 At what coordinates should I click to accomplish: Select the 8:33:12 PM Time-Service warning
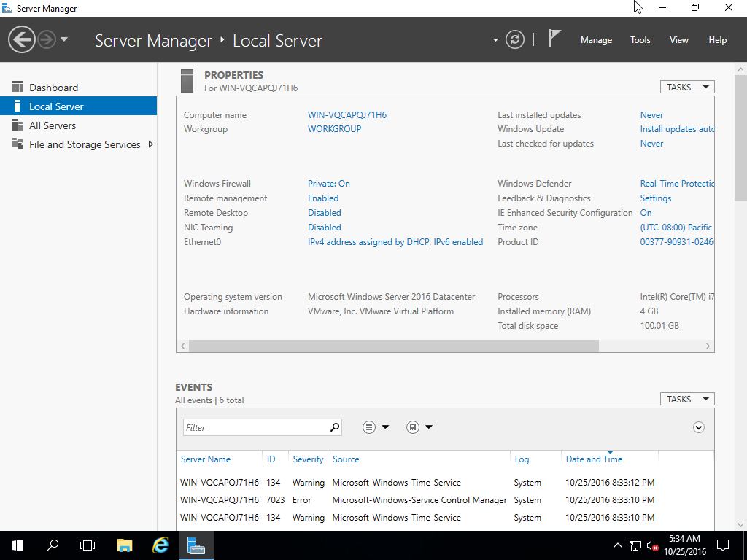pyautogui.click(x=445, y=483)
